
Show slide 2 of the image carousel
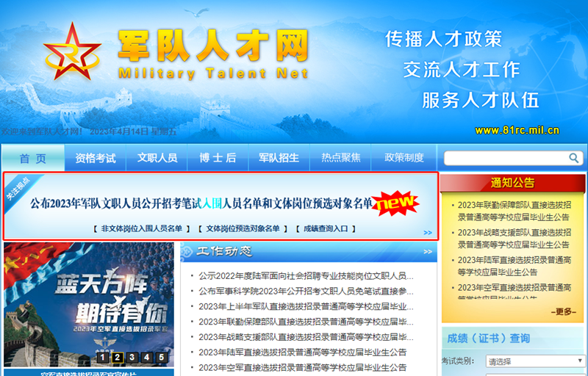pos(117,358)
